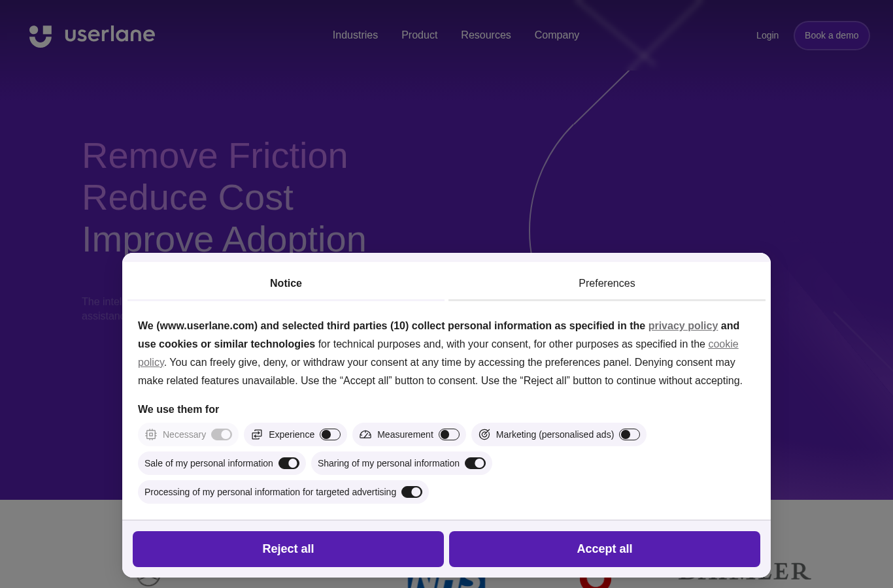Screen dimensions: 893x588
Task: Click the Measurement gauge icon
Action: click(x=365, y=434)
